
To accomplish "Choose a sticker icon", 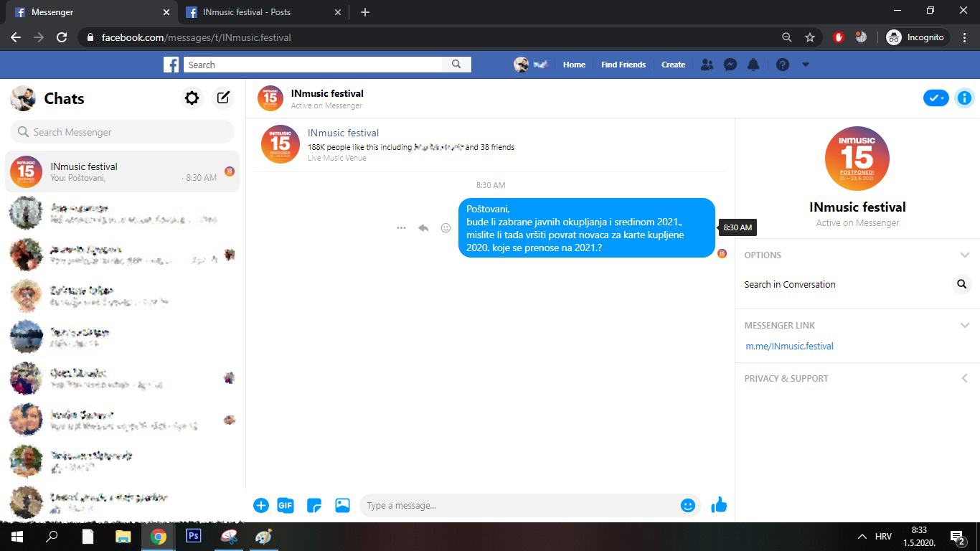I will [314, 506].
